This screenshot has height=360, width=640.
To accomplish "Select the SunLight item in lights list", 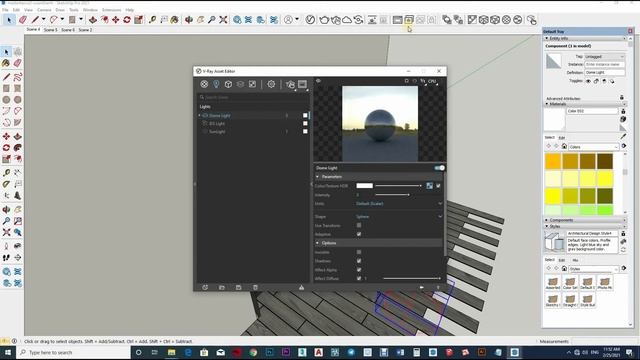I will 217,132.
